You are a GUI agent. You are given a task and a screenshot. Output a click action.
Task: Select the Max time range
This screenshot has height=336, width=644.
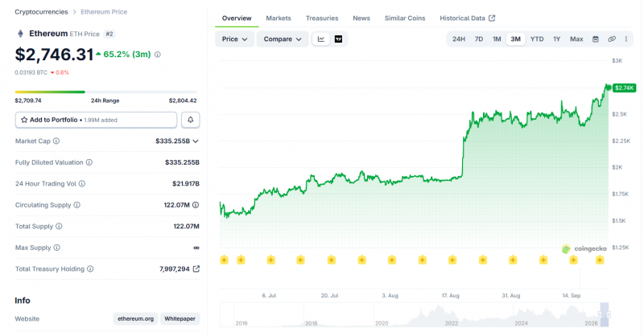click(576, 39)
